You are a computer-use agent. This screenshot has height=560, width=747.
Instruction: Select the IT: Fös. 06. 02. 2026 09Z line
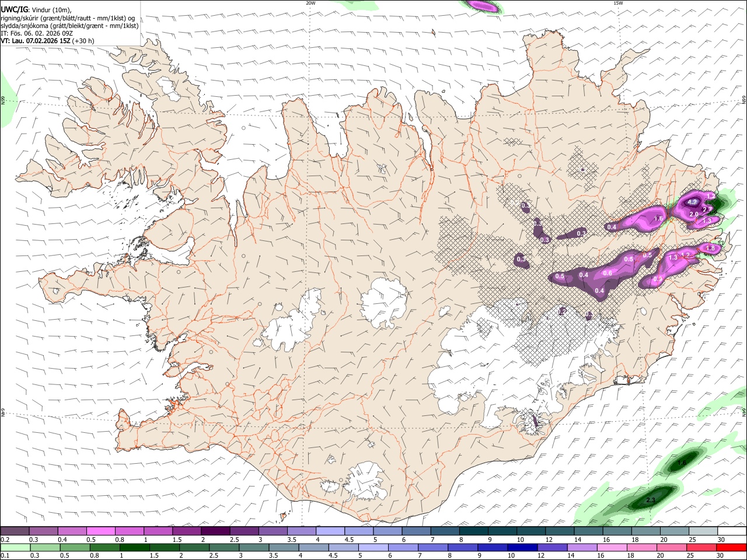coord(36,33)
